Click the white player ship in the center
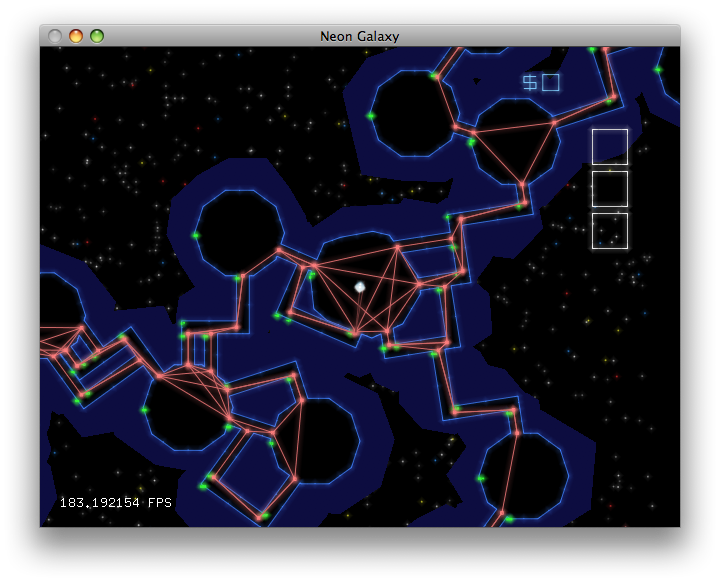The height and width of the screenshot is (582, 720). click(360, 287)
